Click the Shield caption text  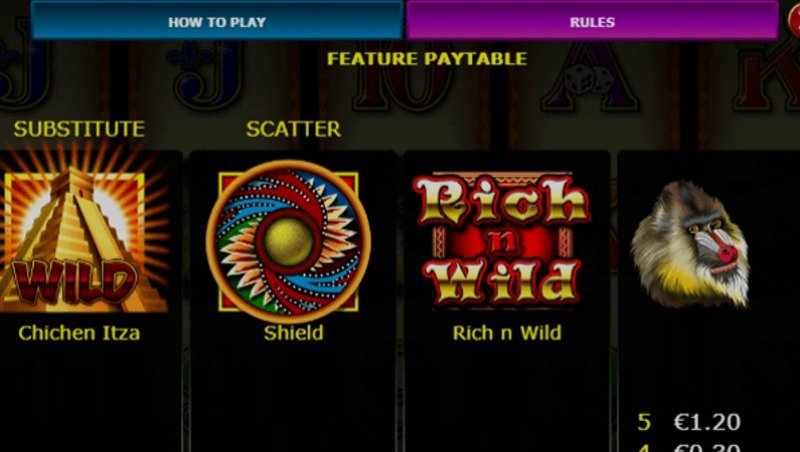pyautogui.click(x=293, y=333)
